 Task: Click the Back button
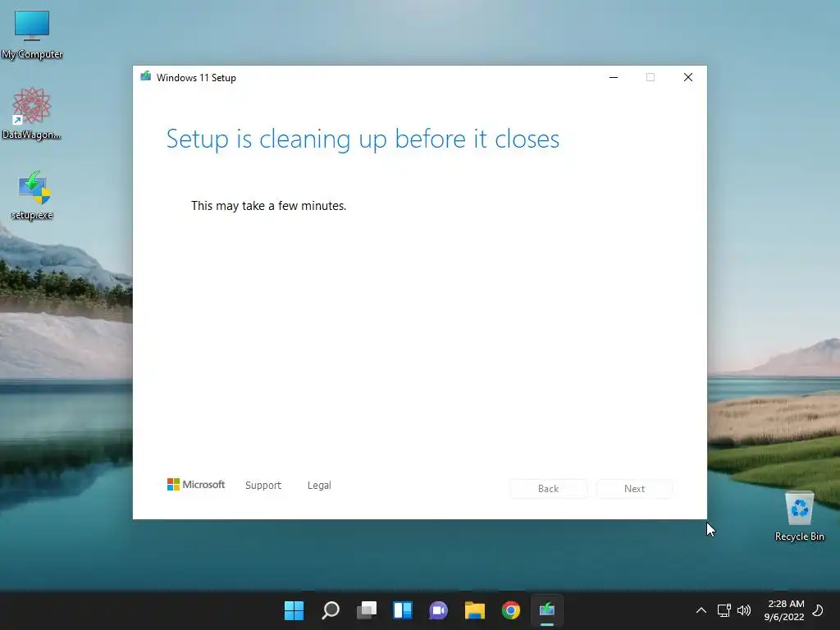[x=548, y=489]
